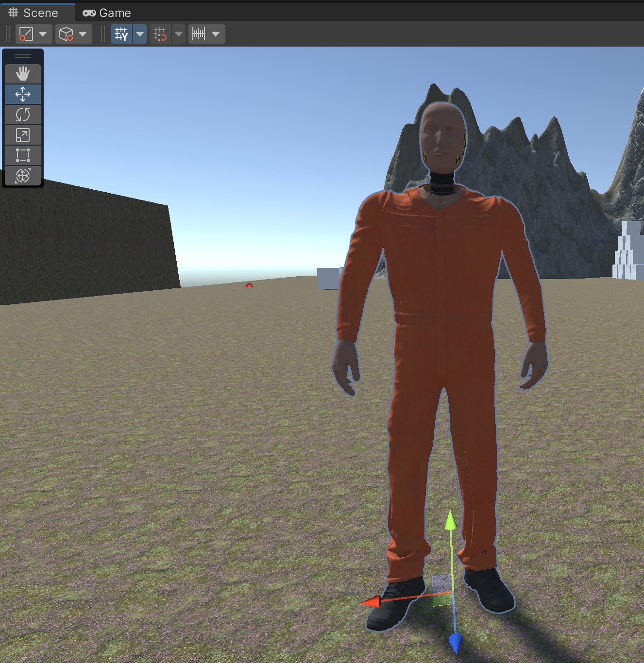Image resolution: width=644 pixels, height=663 pixels.
Task: Select the Hand view tool
Action: pos(23,74)
